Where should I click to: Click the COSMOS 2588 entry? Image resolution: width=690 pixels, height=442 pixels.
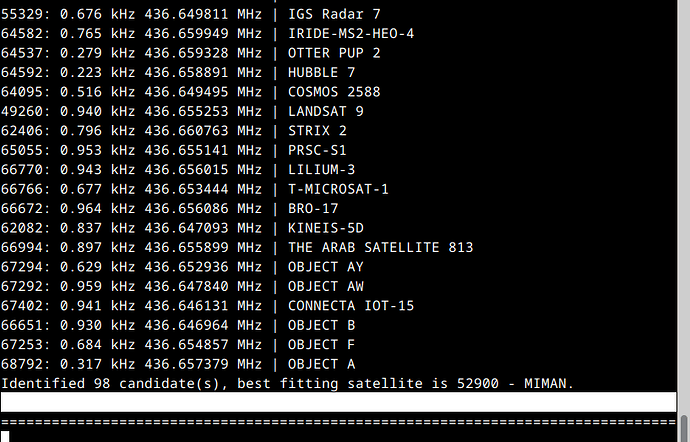[x=191, y=92]
